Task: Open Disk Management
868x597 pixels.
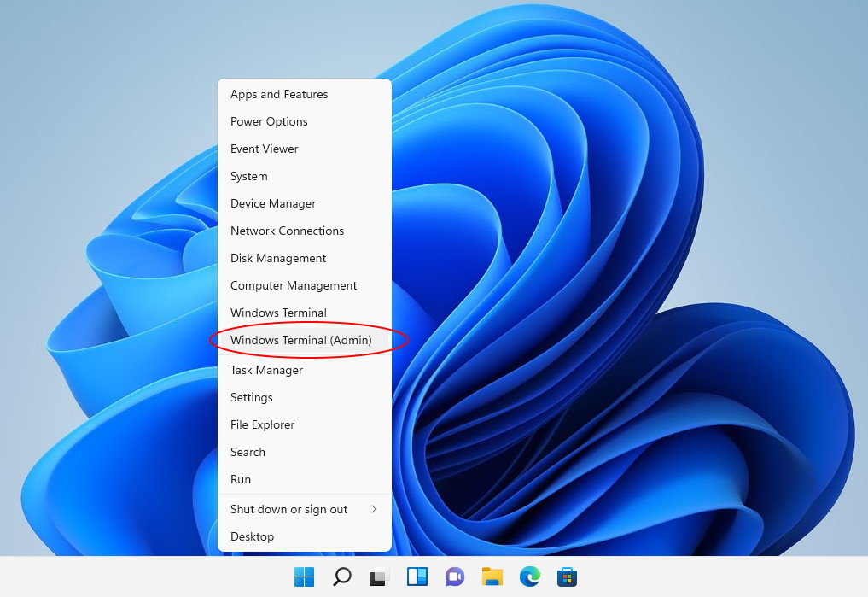Action: point(278,258)
